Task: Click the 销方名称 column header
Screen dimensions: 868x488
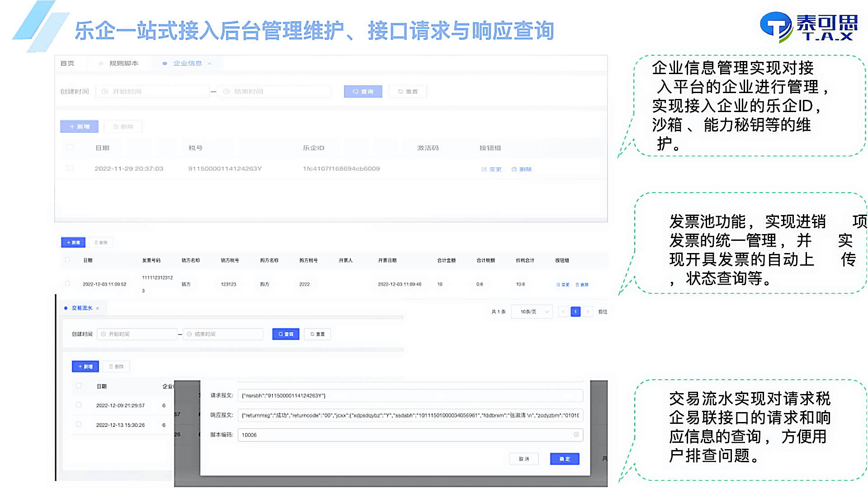Action: coord(190,260)
